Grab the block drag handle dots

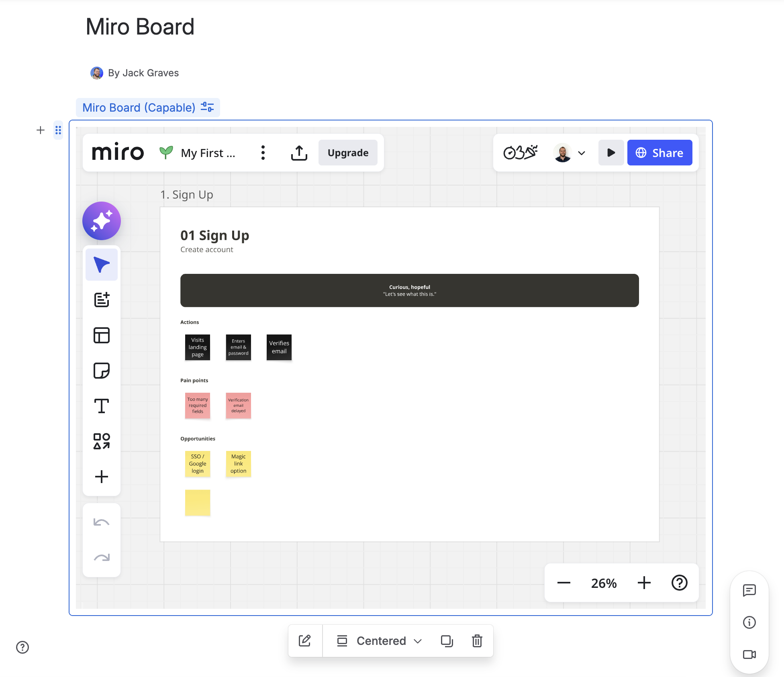click(x=58, y=130)
